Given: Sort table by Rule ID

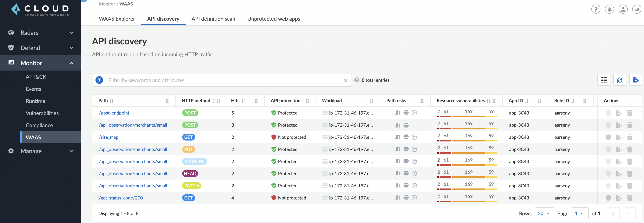Looking at the screenshot, I should [x=573, y=101].
